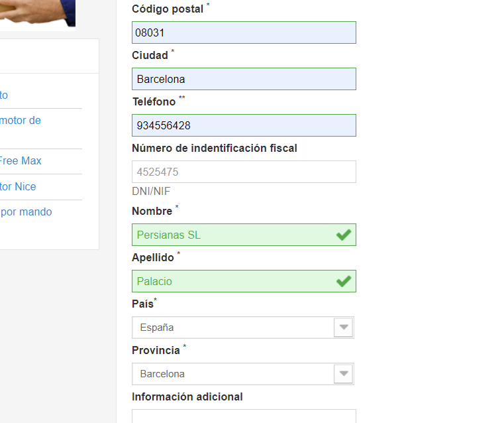Click the arrow button of Provincia dropdown

(344, 374)
